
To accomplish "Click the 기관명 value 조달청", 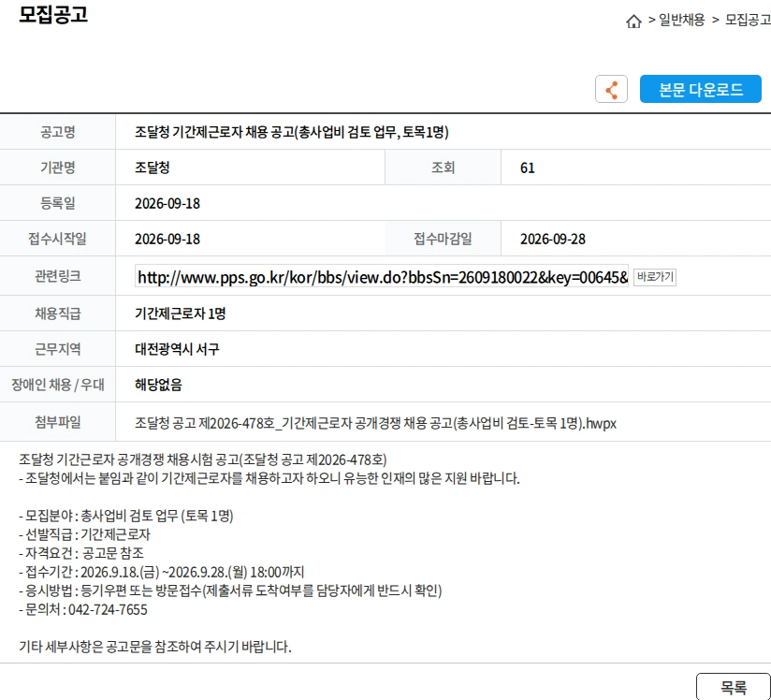I will (x=153, y=168).
